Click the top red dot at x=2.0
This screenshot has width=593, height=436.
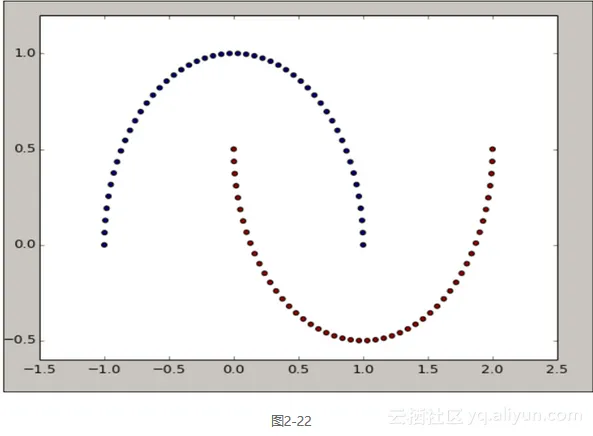[x=492, y=149]
